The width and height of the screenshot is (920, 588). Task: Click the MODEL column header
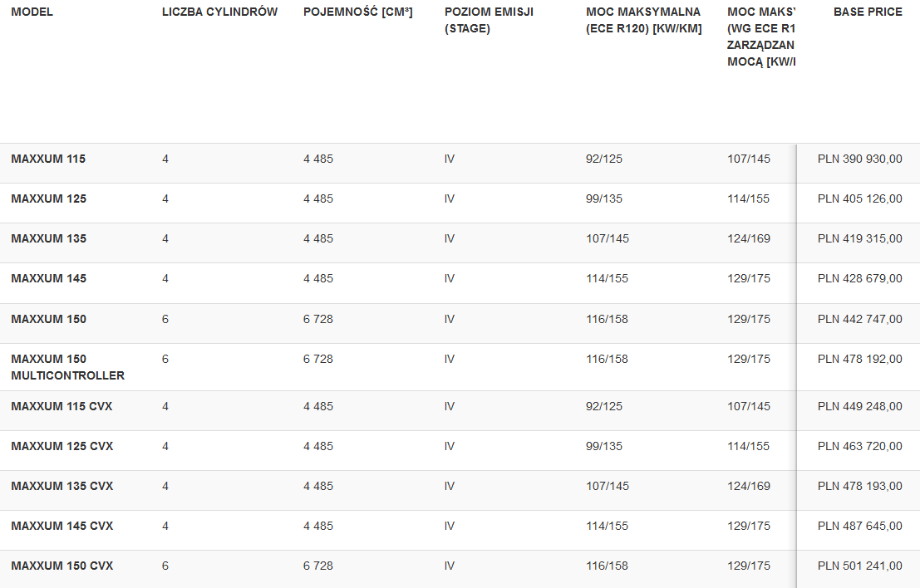pos(32,12)
